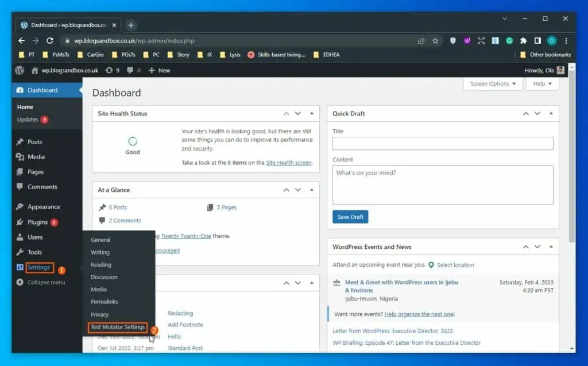Click the 6 Posts link
Screen dimensions: 588x366
118,207
